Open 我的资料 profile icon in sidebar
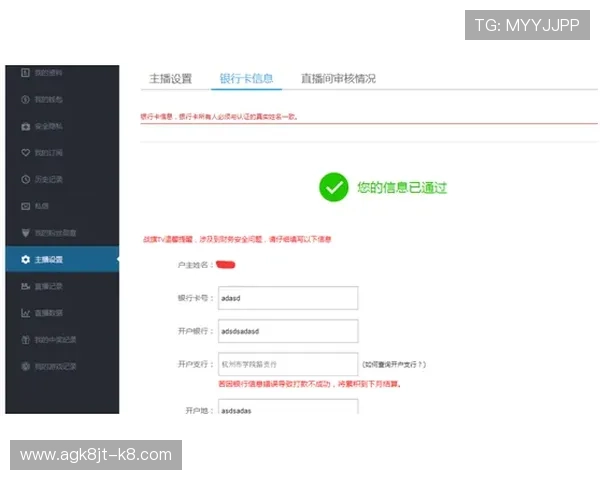The height and width of the screenshot is (480, 600). [25, 73]
